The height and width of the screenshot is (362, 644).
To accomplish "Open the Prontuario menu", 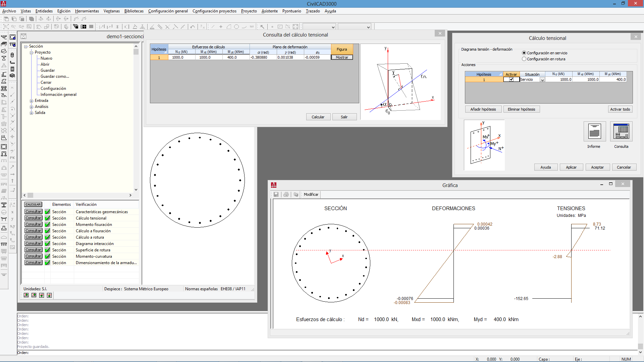I will [291, 11].
